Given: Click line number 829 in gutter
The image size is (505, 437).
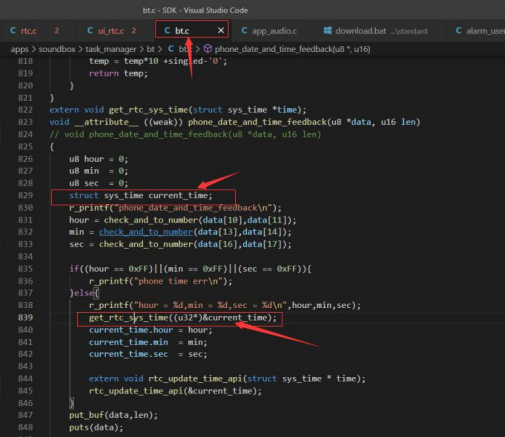Looking at the screenshot, I should [x=25, y=195].
